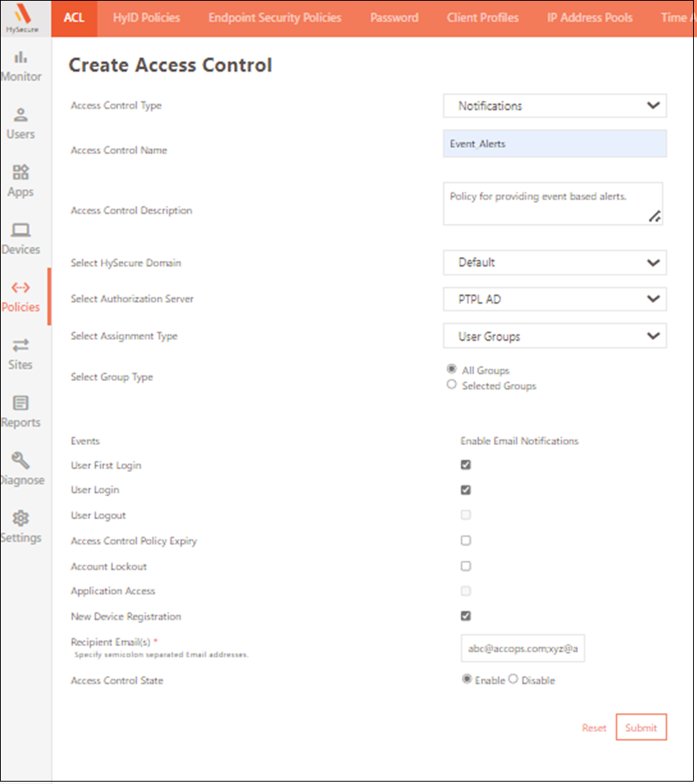Enable Account Lockout email notification checkbox
Viewport: 697px width, 784px height.
466,566
